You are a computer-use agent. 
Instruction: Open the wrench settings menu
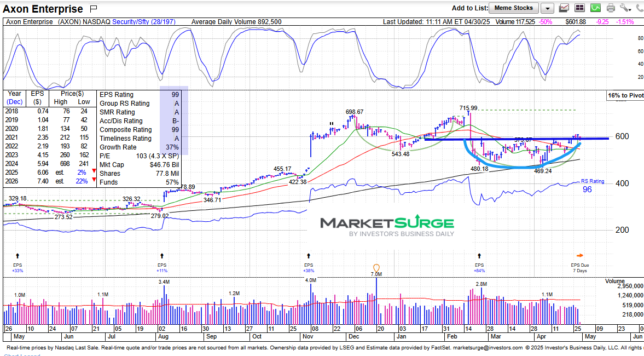click(625, 8)
